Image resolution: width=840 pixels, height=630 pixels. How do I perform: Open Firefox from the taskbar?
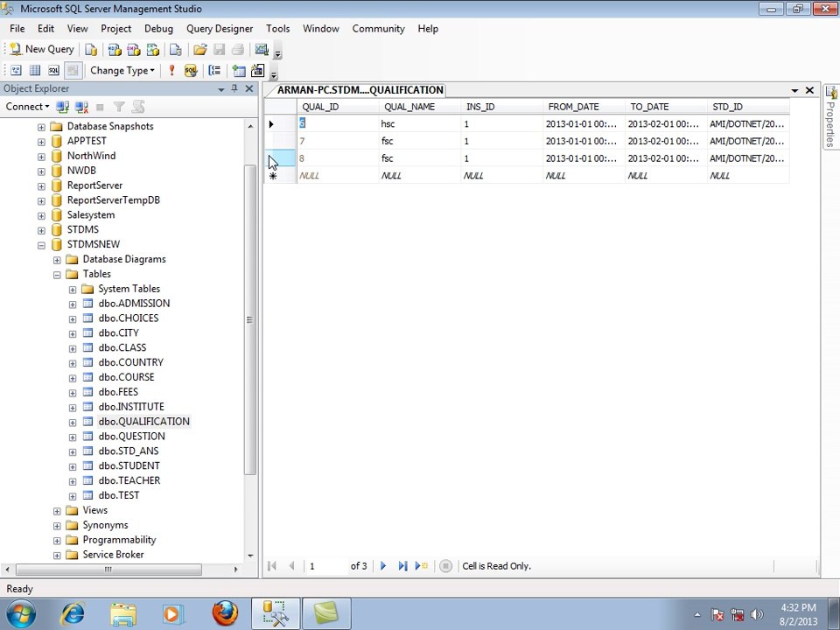(225, 612)
